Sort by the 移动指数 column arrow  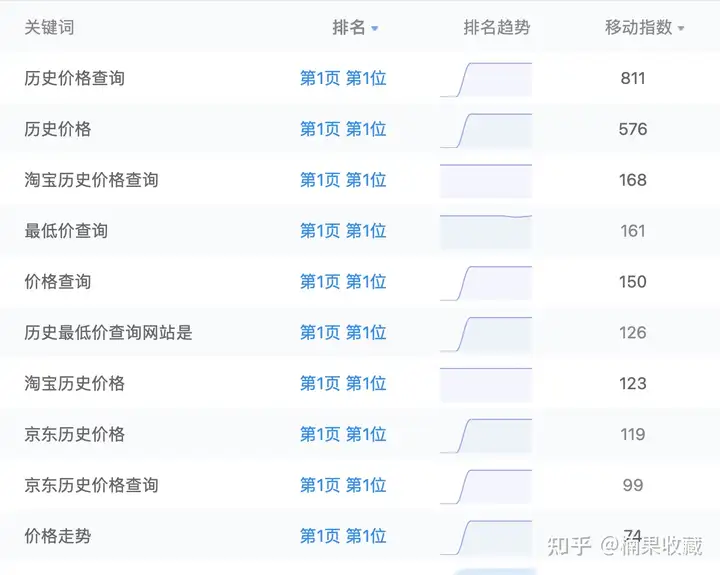point(681,28)
